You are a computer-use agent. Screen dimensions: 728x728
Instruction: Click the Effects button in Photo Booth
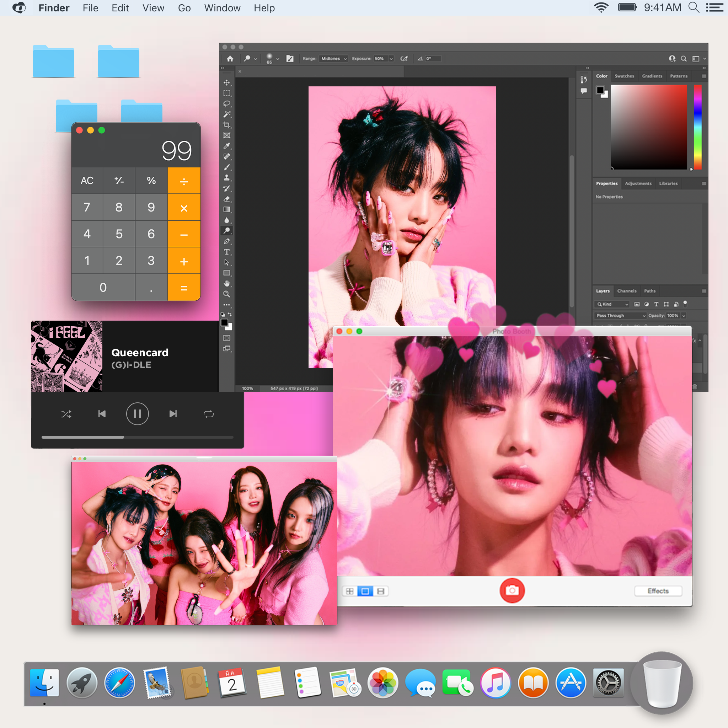click(x=658, y=591)
